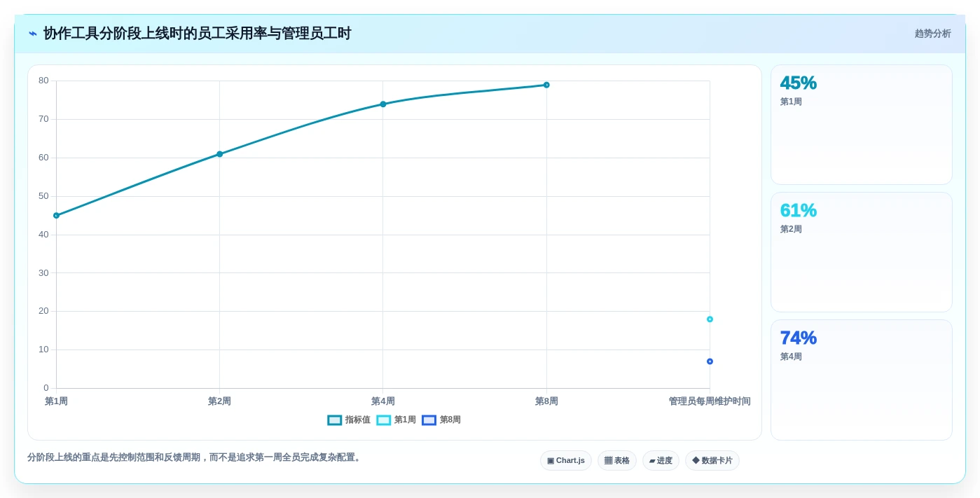Toggle the 第1周 legend item

coord(396,420)
